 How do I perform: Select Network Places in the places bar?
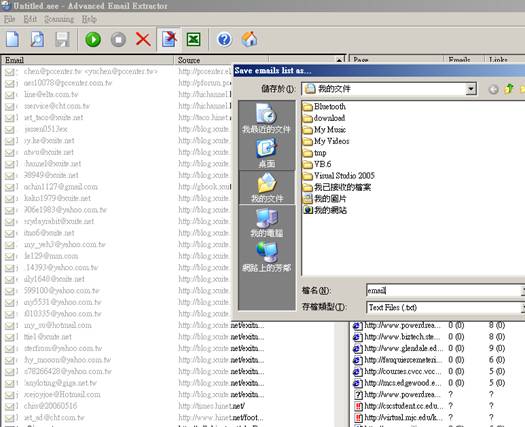tap(267, 257)
